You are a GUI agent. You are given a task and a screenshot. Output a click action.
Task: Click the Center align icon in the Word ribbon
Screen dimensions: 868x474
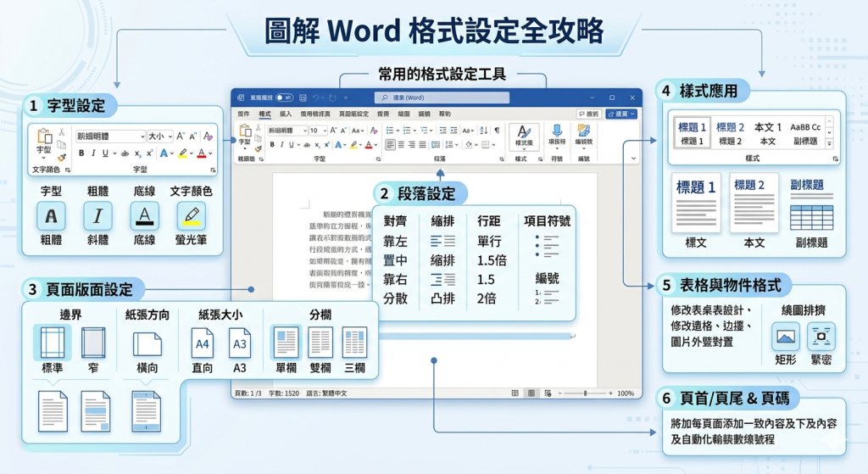(401, 144)
